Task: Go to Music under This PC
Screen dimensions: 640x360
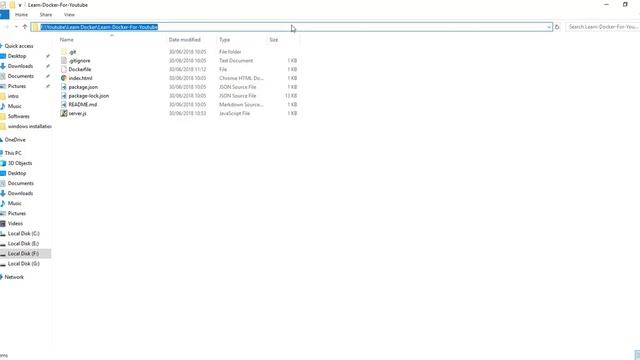Action: click(15, 203)
